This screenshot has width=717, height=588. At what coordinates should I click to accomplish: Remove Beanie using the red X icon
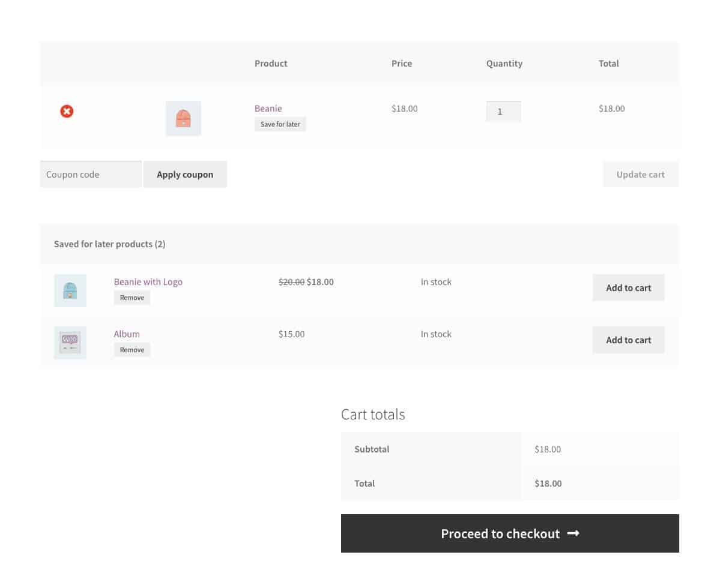tap(67, 111)
